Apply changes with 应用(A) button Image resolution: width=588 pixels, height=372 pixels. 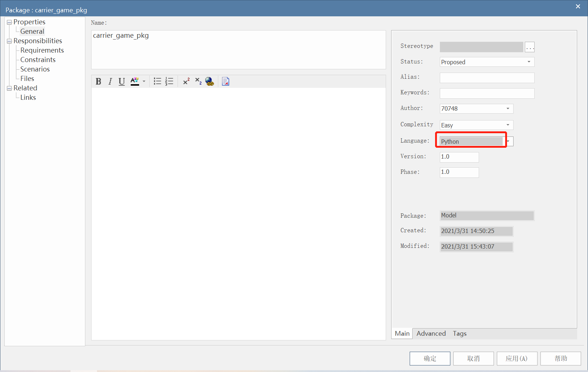click(517, 359)
